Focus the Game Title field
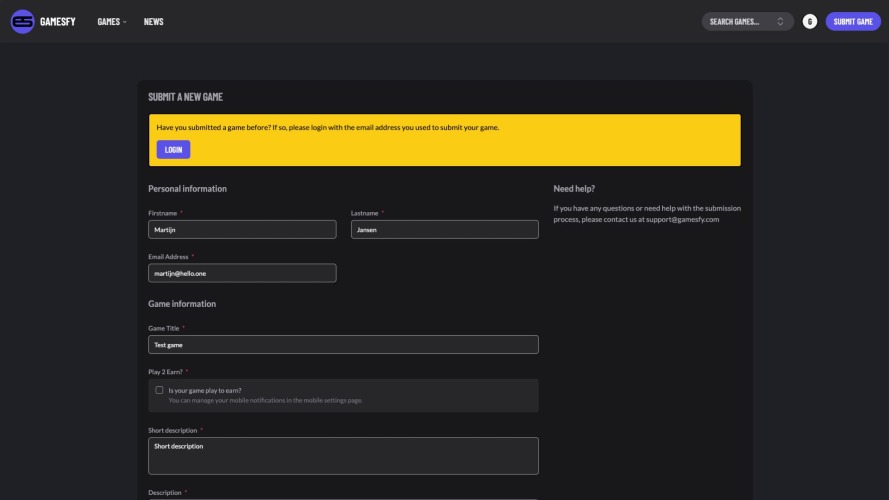The height and width of the screenshot is (500, 889). pos(343,345)
